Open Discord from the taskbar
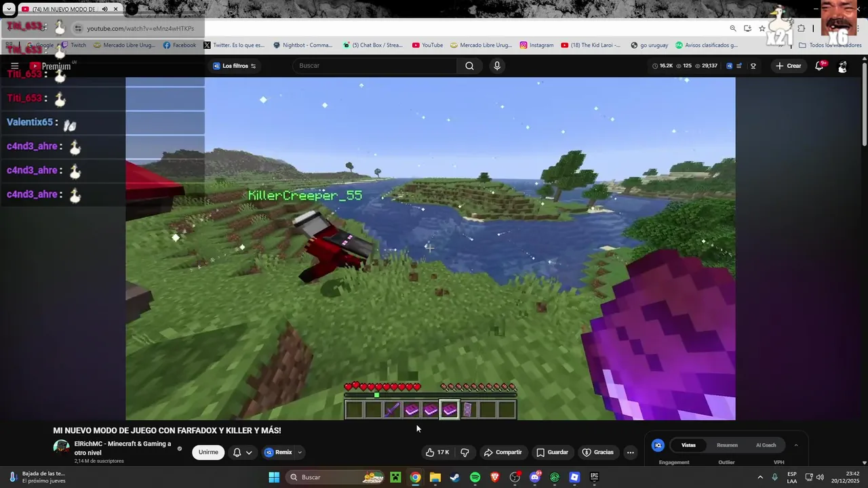Image resolution: width=868 pixels, height=488 pixels. tap(534, 477)
